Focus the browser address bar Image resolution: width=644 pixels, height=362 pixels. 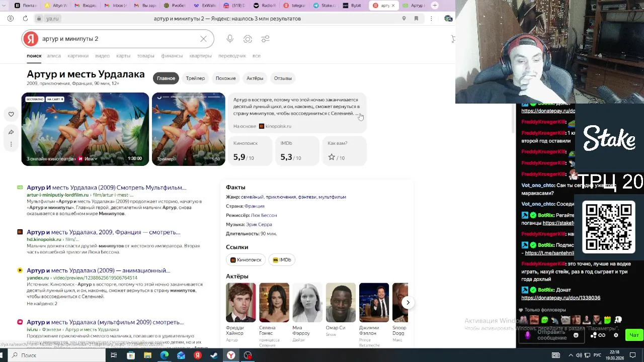point(226,19)
